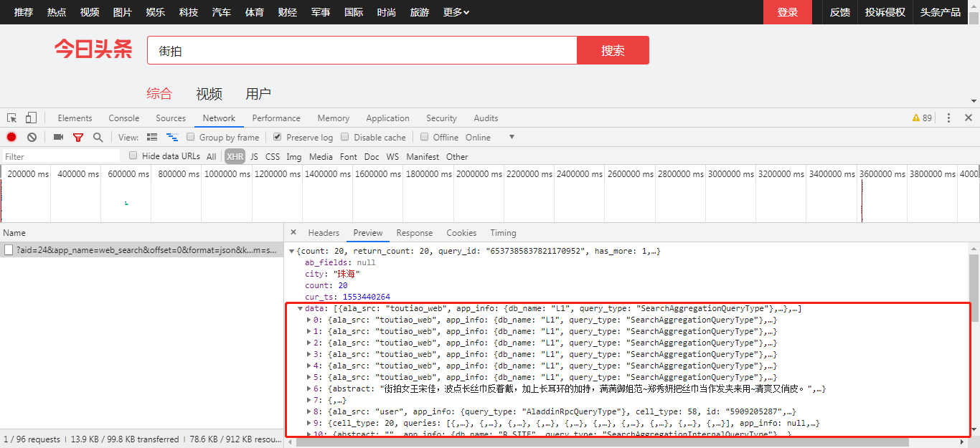Click the warning triangle with 89
The image size is (980, 448).
click(922, 118)
